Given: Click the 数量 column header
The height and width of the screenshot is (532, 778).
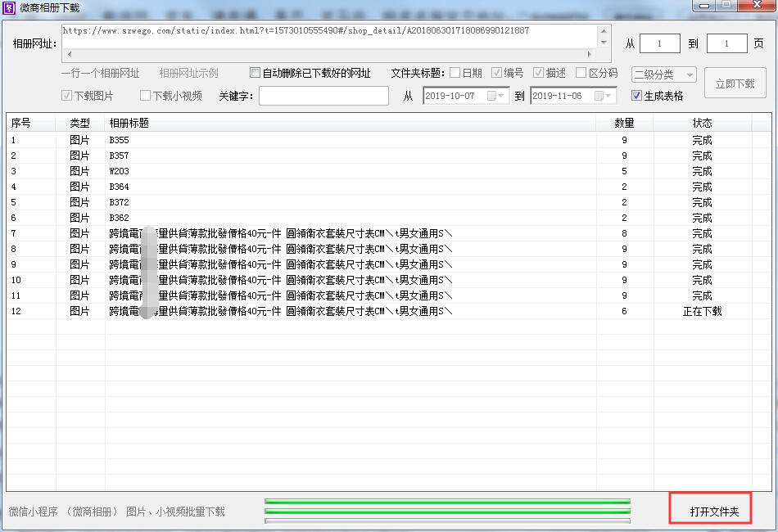Looking at the screenshot, I should [x=624, y=123].
